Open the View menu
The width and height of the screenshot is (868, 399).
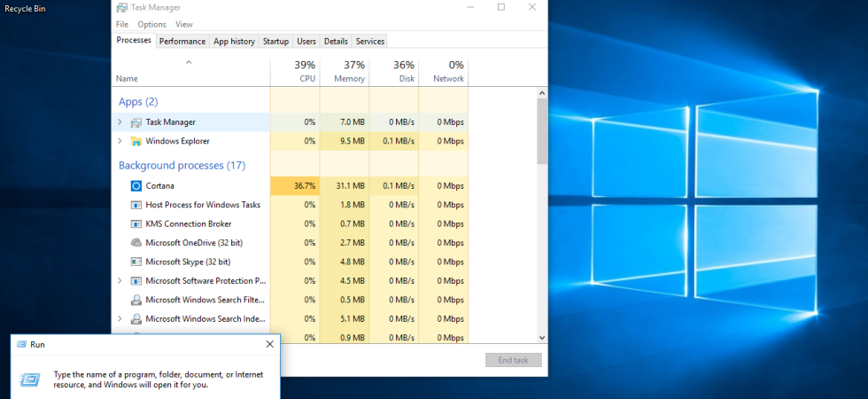184,25
